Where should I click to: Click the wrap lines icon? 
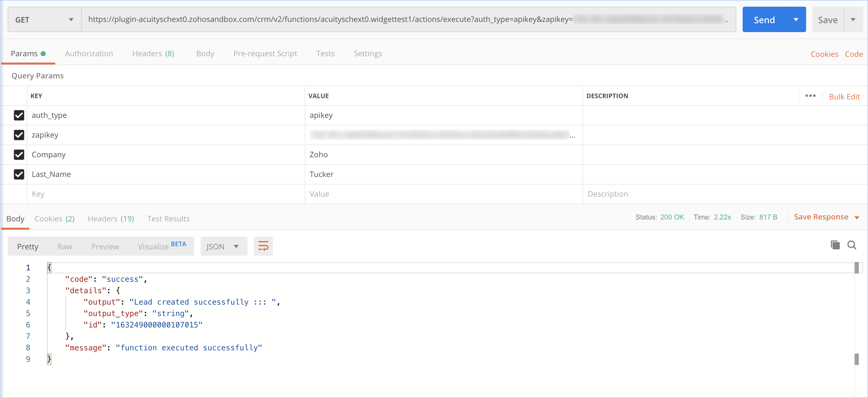[x=263, y=246]
